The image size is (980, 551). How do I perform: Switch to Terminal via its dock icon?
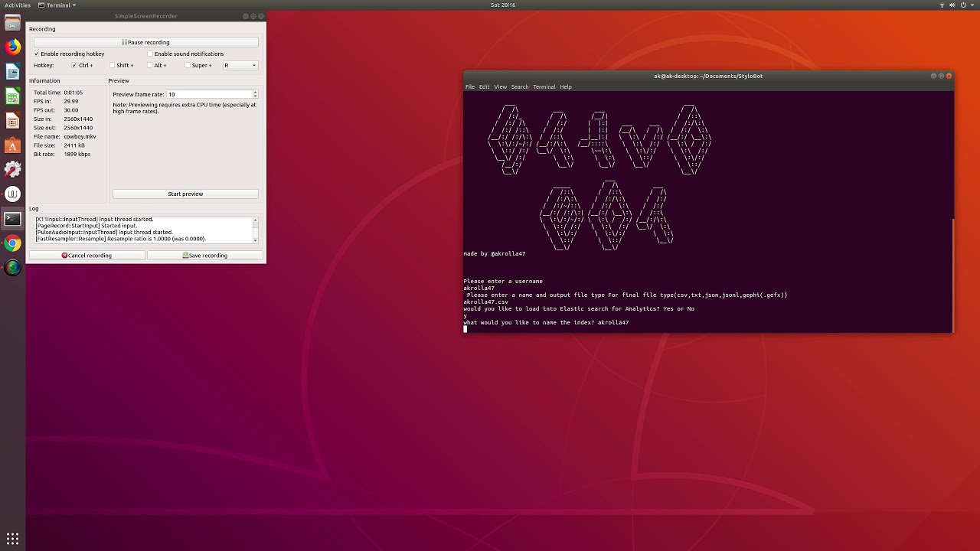pos(12,219)
